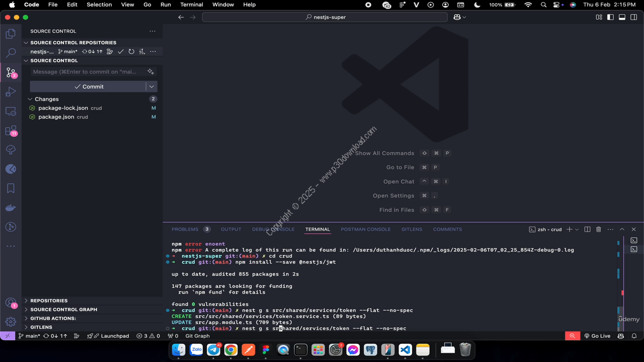Open the zoom indicator in status bar
The image size is (644, 362).
pyautogui.click(x=572, y=336)
